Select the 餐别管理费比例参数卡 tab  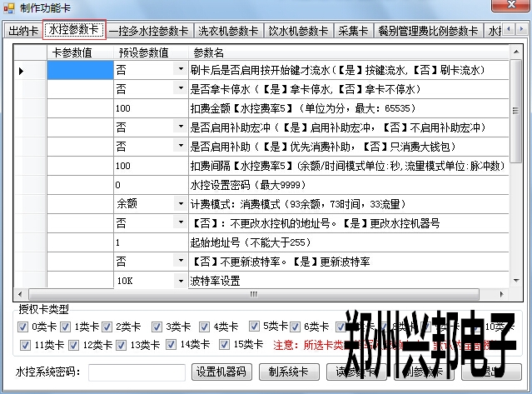(x=426, y=31)
